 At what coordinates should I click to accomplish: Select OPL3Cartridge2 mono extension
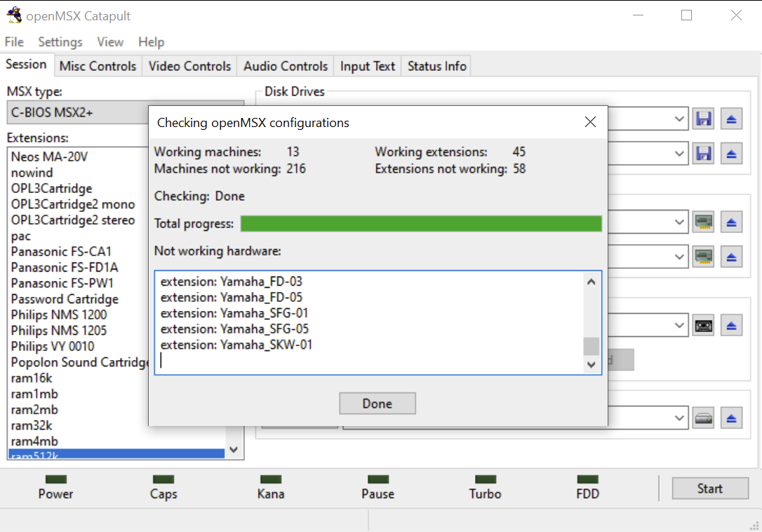pyautogui.click(x=73, y=204)
